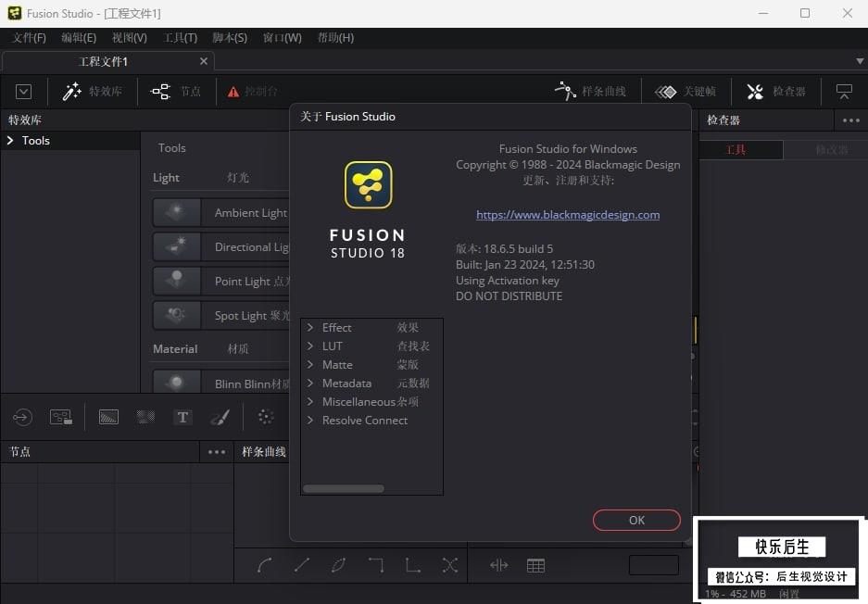
Task: Open the 帮助(H) menu
Action: pyautogui.click(x=335, y=38)
